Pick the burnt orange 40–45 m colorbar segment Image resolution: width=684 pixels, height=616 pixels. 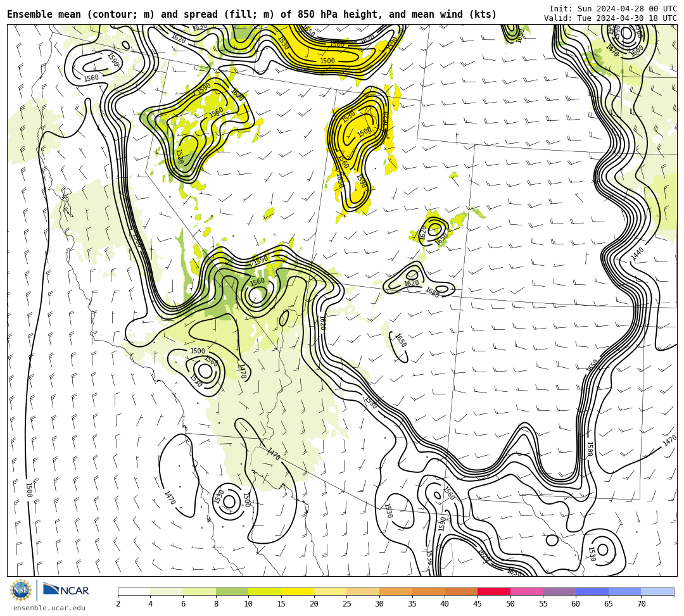coord(461,591)
